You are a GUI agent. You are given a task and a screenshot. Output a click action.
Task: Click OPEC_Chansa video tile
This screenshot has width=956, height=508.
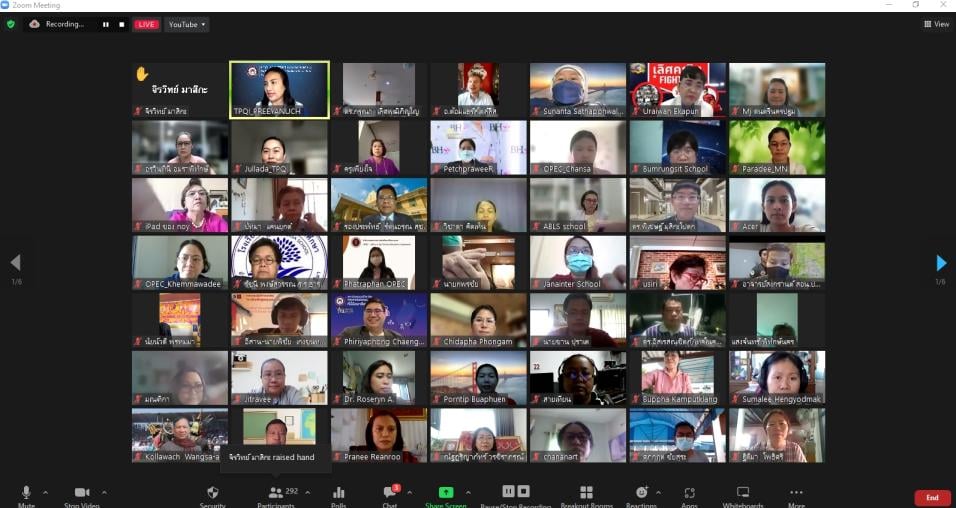pos(578,148)
